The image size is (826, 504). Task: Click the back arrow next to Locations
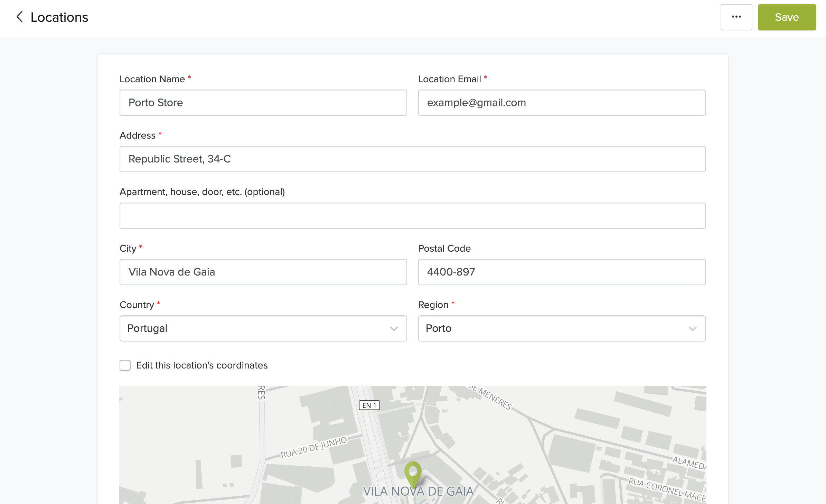(20, 17)
